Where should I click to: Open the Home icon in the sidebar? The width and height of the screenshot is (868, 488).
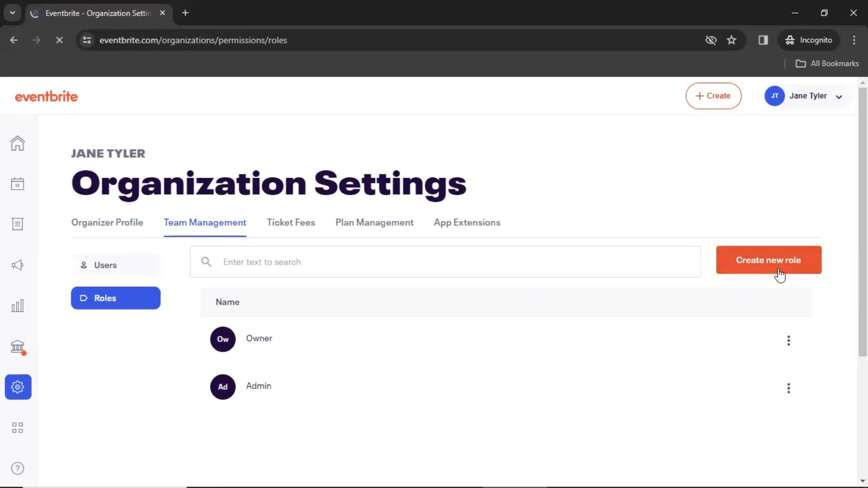[18, 143]
